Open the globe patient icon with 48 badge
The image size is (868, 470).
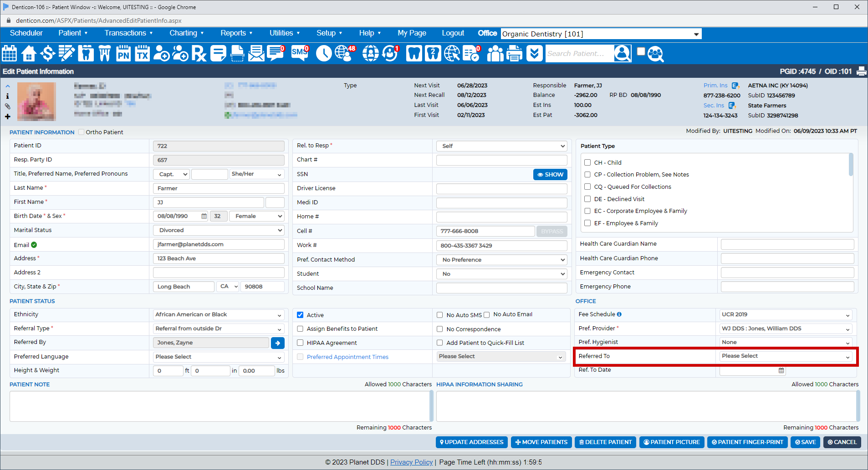345,53
